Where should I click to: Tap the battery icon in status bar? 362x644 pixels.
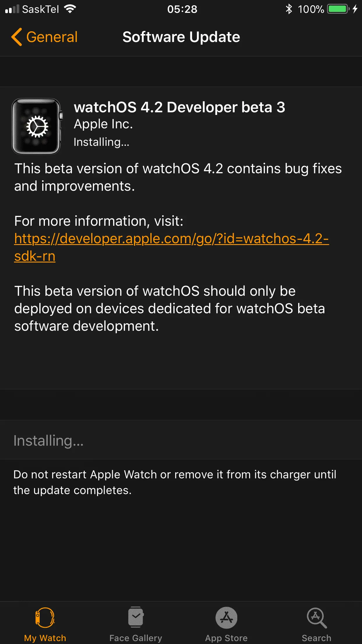(338, 9)
